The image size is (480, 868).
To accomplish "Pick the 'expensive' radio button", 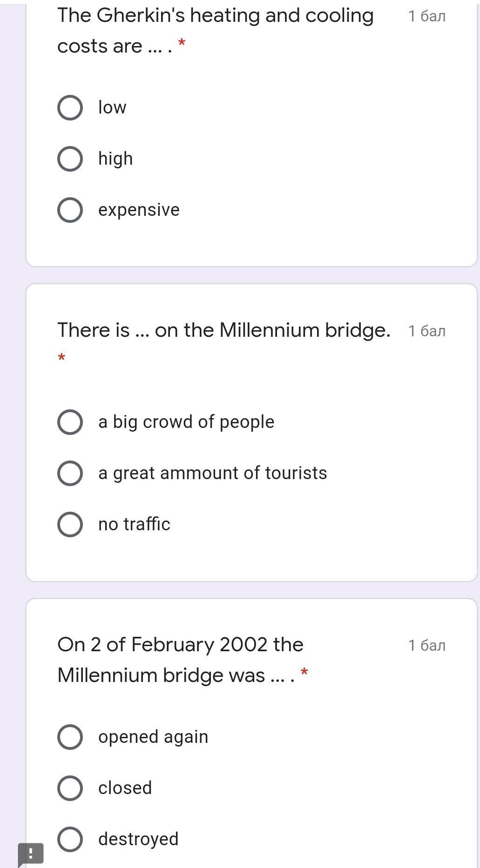I will pos(70,210).
